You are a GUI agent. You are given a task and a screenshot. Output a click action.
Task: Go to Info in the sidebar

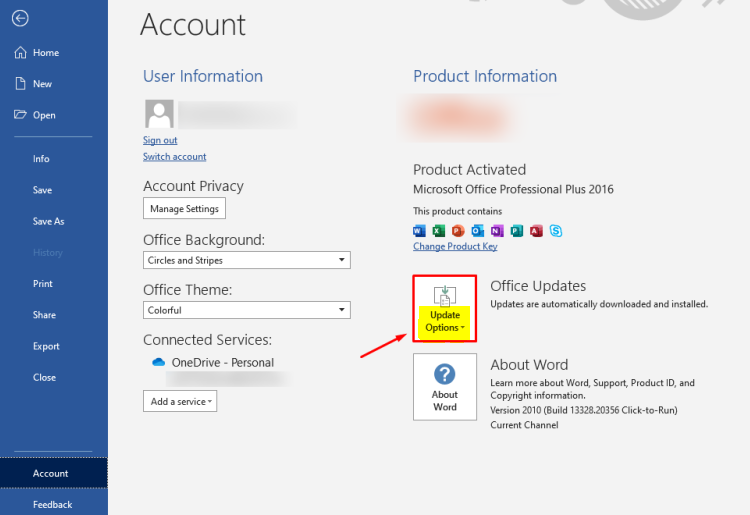(41, 159)
